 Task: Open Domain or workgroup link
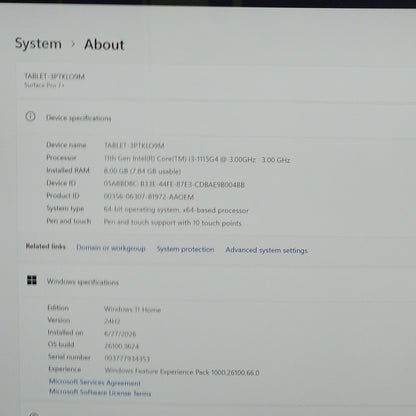tap(111, 248)
